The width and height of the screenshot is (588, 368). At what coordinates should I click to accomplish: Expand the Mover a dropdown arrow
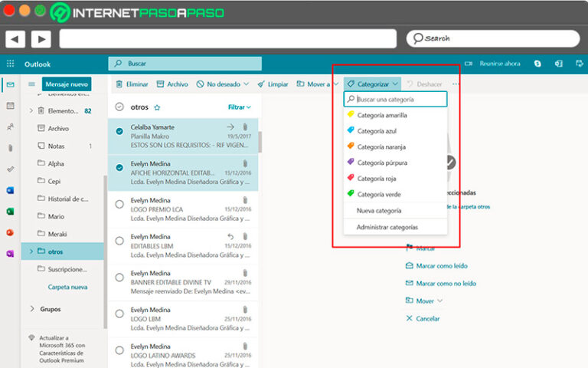[x=336, y=84]
